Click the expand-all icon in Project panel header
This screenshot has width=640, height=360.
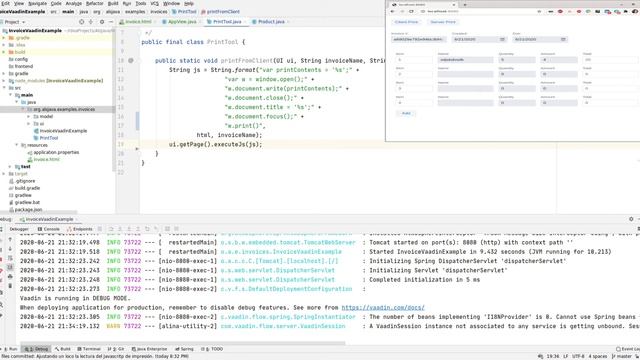pyautogui.click(x=91, y=22)
